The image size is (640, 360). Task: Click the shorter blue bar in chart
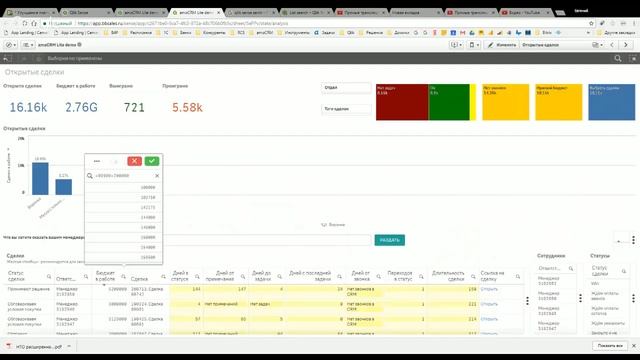[x=64, y=187]
